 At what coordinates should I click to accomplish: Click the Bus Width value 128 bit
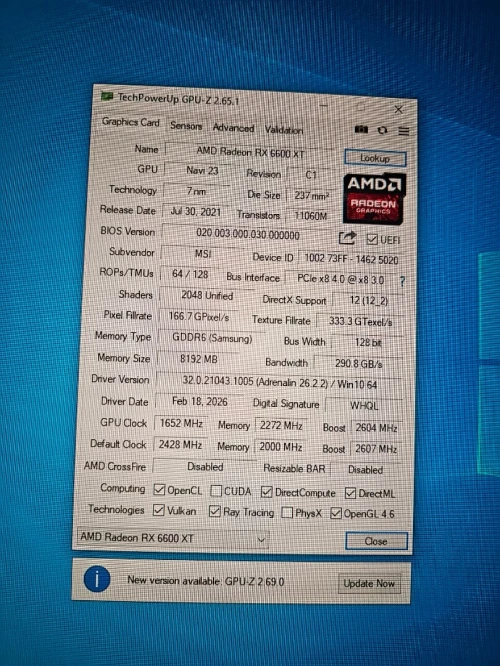tap(368, 342)
